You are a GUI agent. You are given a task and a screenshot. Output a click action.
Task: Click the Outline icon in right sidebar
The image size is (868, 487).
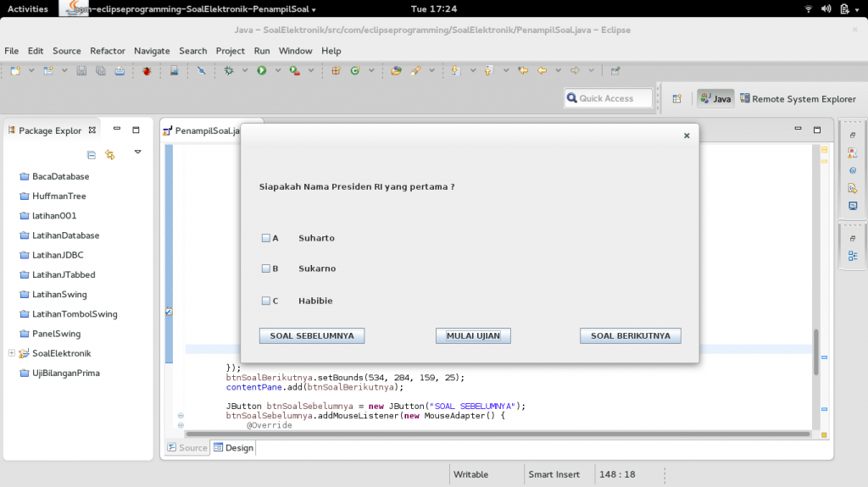tap(853, 256)
